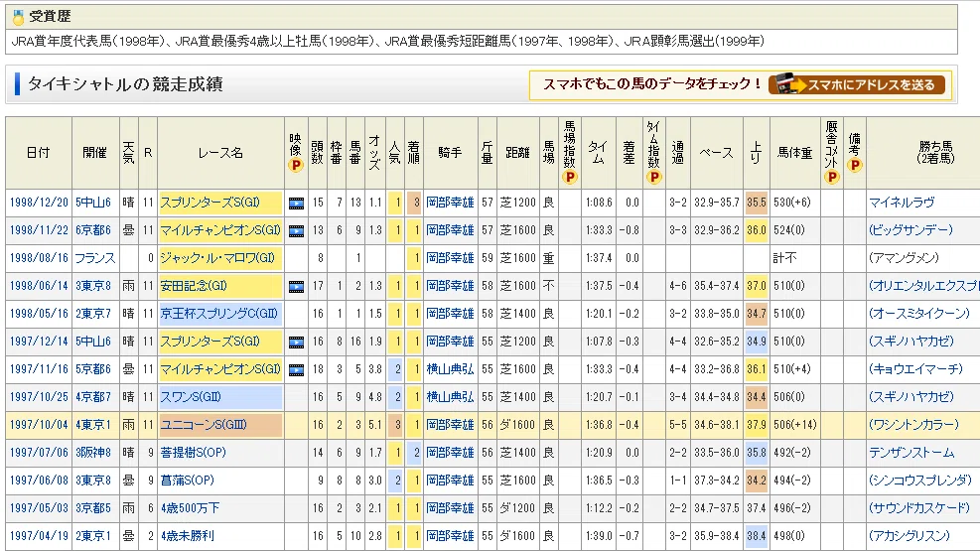980x551 pixels.
Task: Click the premium P icon under タイム指数 header
Action: point(653,178)
